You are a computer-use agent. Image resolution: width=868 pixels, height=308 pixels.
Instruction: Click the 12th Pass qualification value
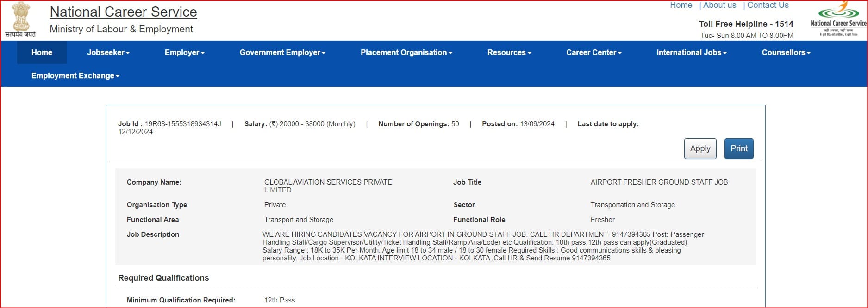[280, 300]
